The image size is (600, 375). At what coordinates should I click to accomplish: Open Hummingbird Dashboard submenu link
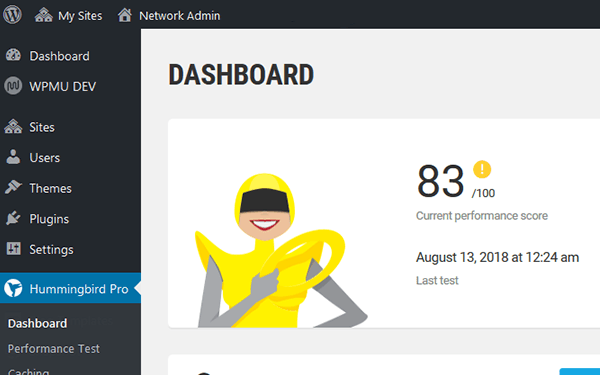click(x=38, y=323)
